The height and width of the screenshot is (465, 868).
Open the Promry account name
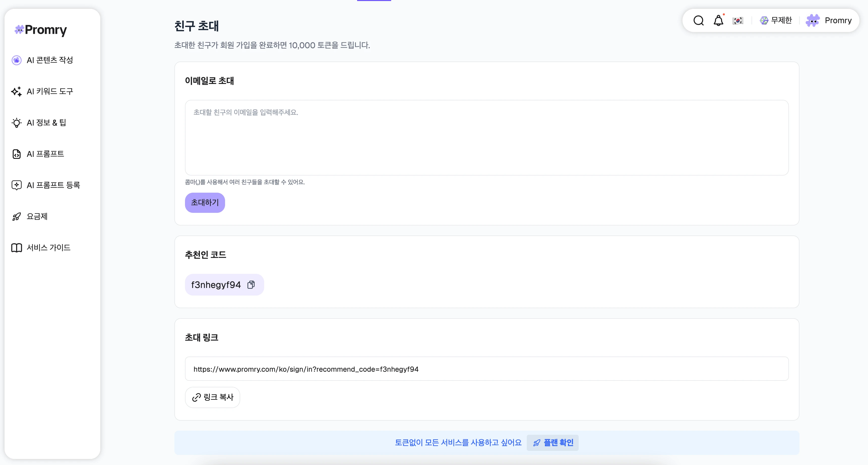838,21
